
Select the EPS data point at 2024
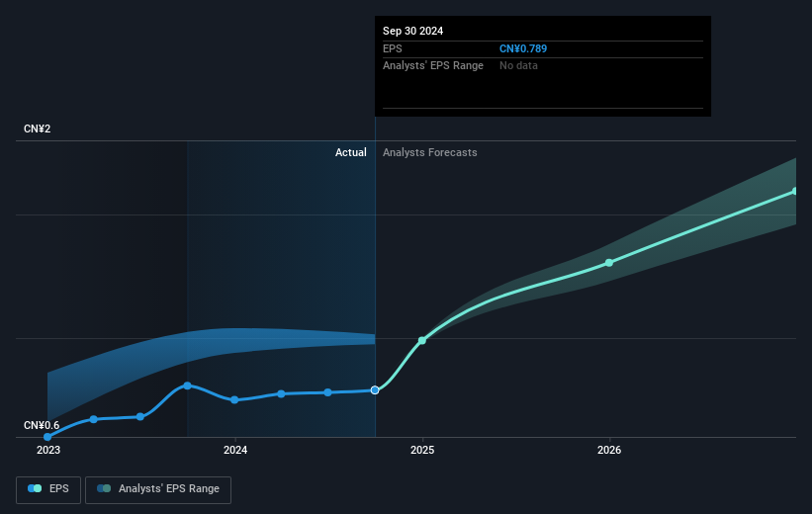pos(234,400)
